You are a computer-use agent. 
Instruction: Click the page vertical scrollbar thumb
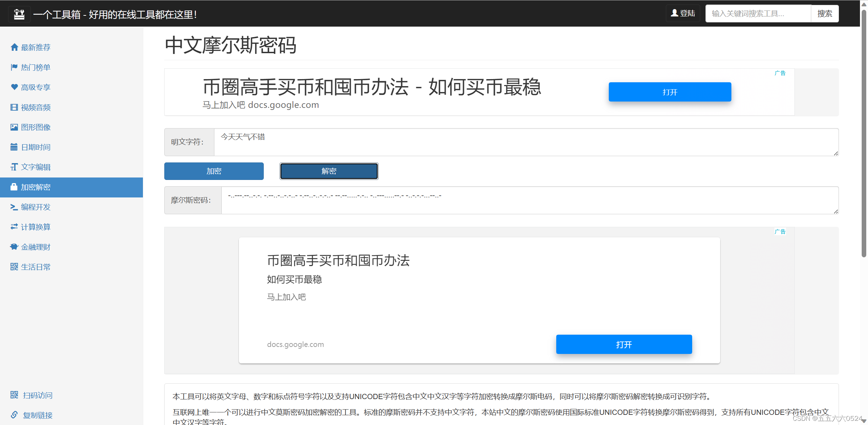click(x=864, y=133)
